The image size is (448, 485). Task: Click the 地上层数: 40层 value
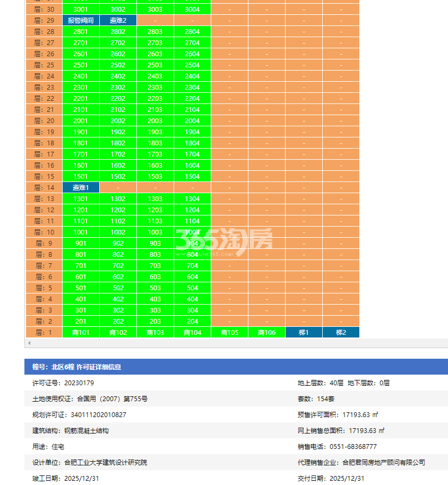point(321,383)
